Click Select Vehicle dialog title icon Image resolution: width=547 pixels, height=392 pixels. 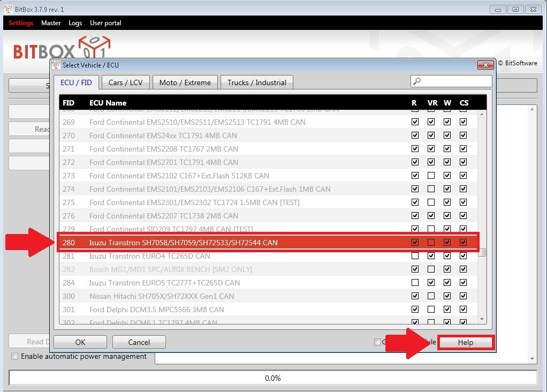point(56,65)
